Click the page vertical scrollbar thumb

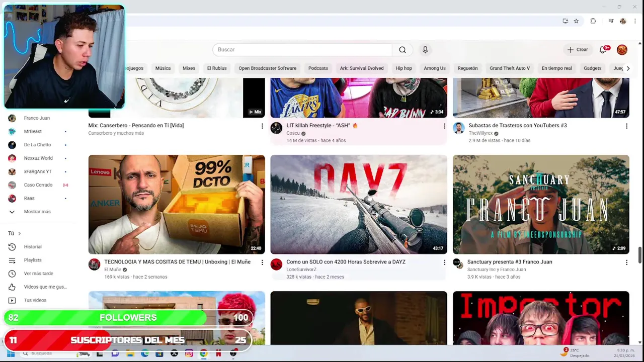(x=639, y=255)
